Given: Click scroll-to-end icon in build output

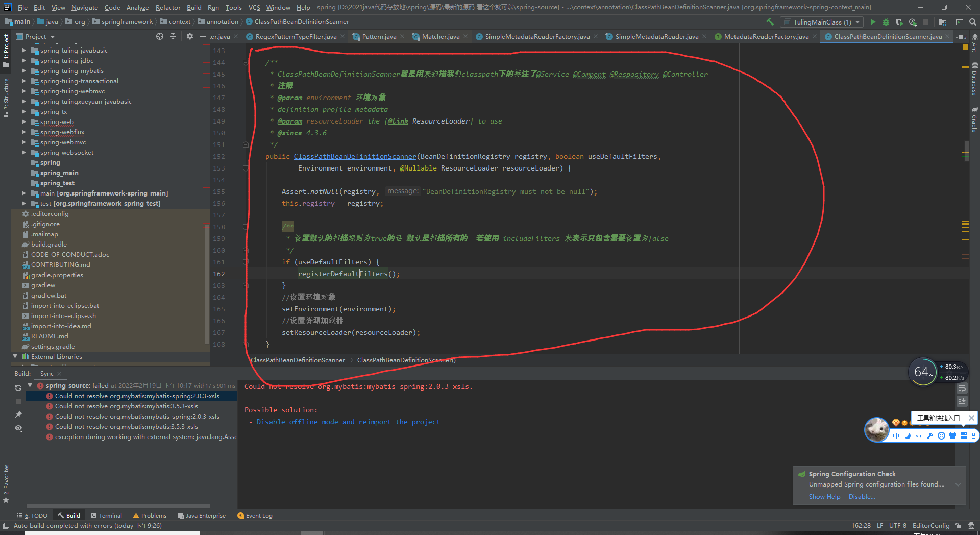Looking at the screenshot, I should click(962, 401).
